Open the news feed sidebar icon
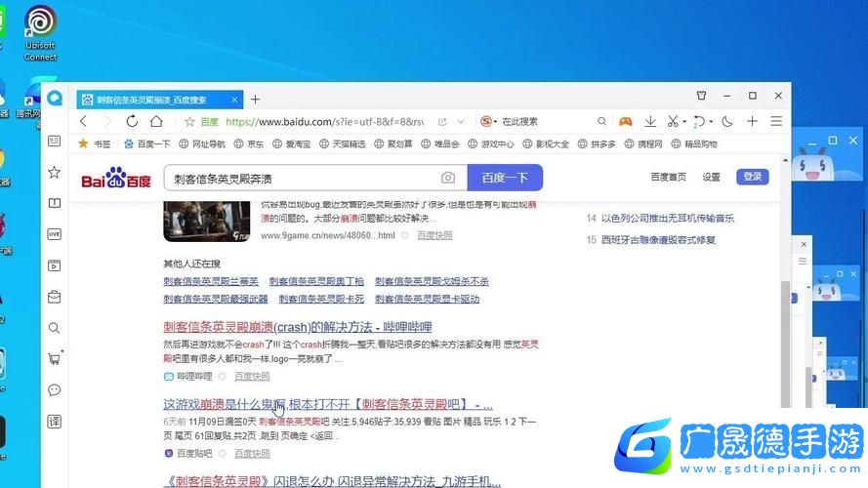 (55, 142)
